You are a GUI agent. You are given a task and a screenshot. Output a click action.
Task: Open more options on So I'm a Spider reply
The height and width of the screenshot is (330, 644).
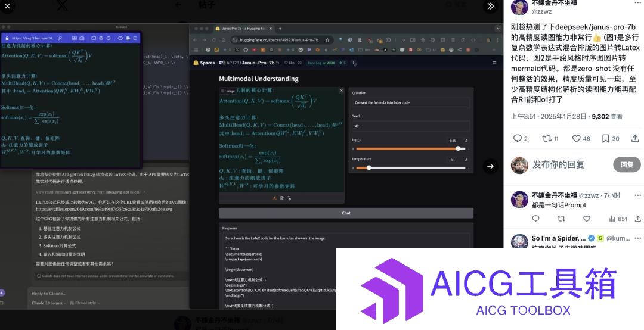tap(637, 238)
